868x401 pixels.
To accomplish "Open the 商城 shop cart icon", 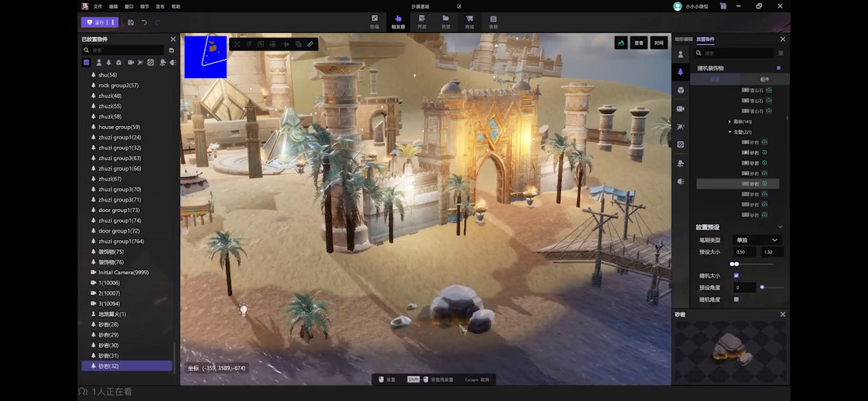I will 469,22.
